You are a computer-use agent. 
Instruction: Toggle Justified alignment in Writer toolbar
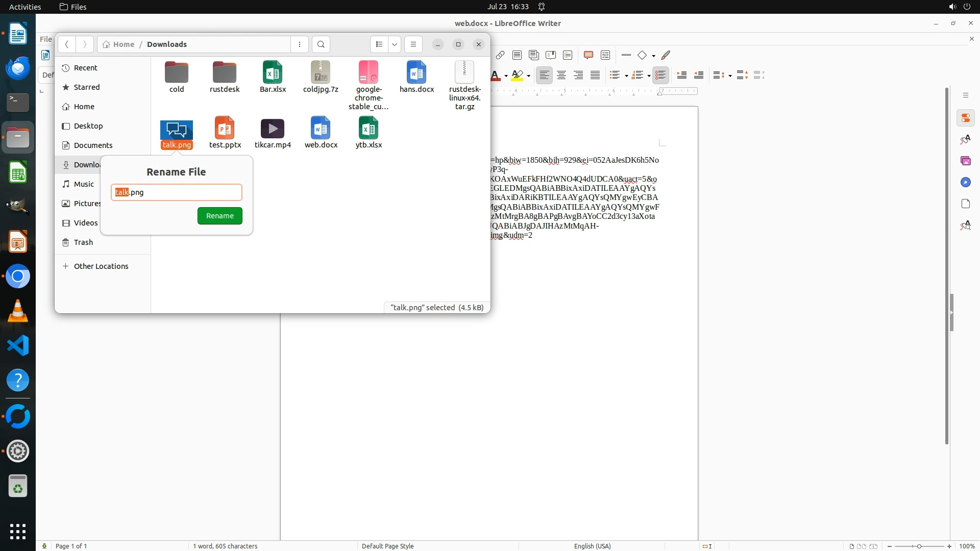(595, 75)
